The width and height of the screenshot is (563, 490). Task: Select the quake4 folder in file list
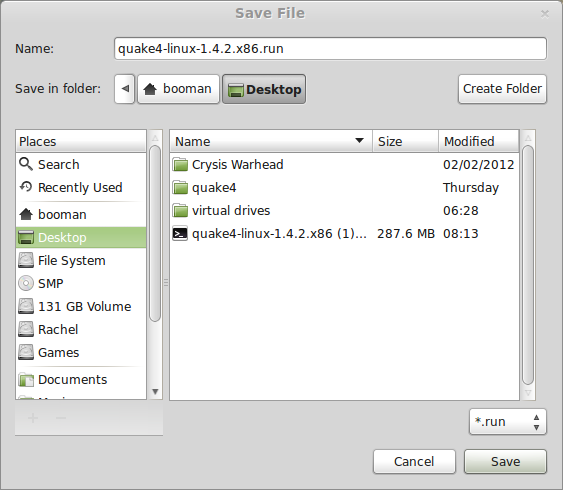tap(344, 187)
